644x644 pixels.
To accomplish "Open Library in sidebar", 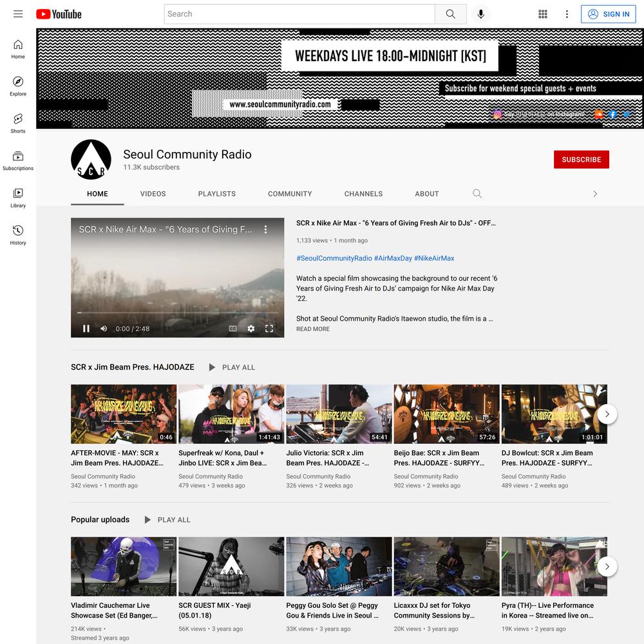I will pos(18,198).
